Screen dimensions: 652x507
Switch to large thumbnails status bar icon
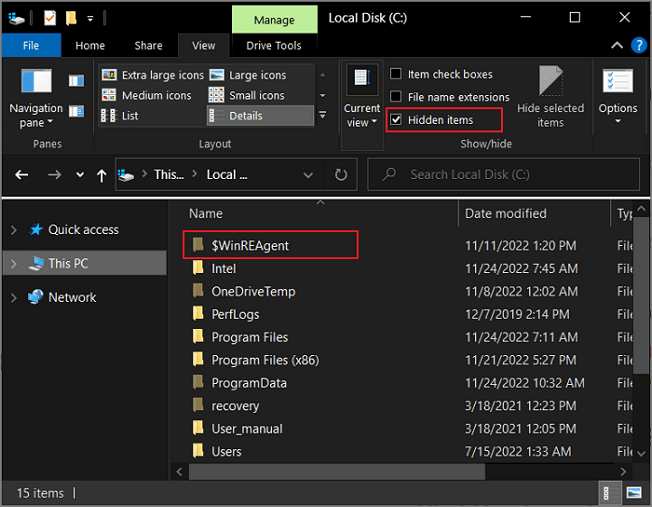pos(634,493)
